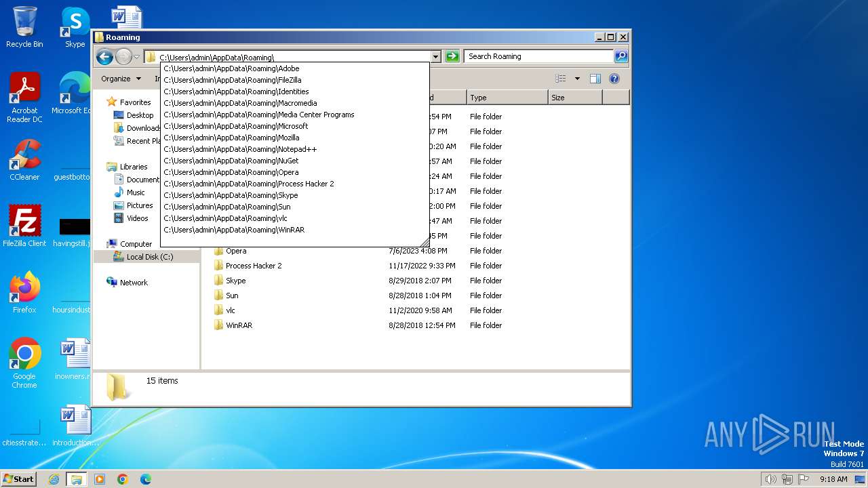
Task: Click the Size column header
Action: click(x=575, y=98)
